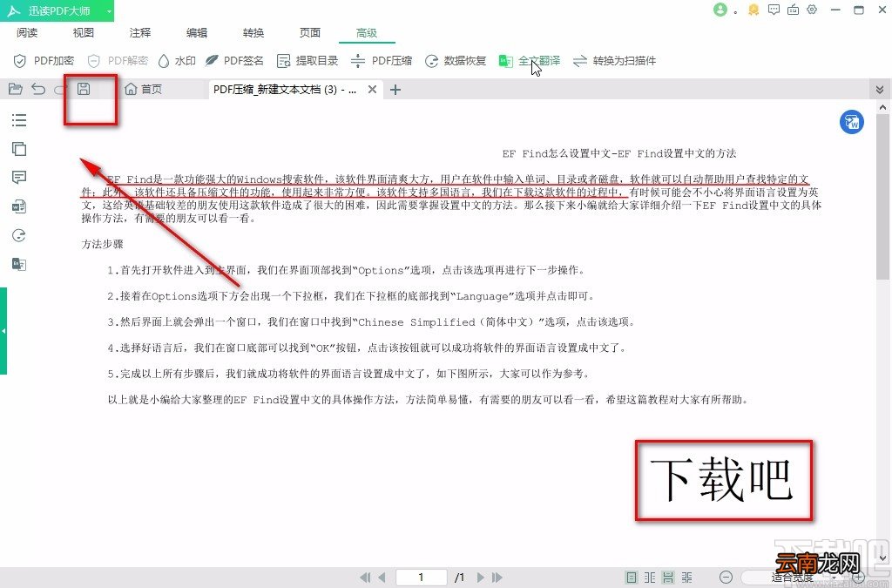
Task: Open the PDF签名 signature tool
Action: pyautogui.click(x=234, y=60)
